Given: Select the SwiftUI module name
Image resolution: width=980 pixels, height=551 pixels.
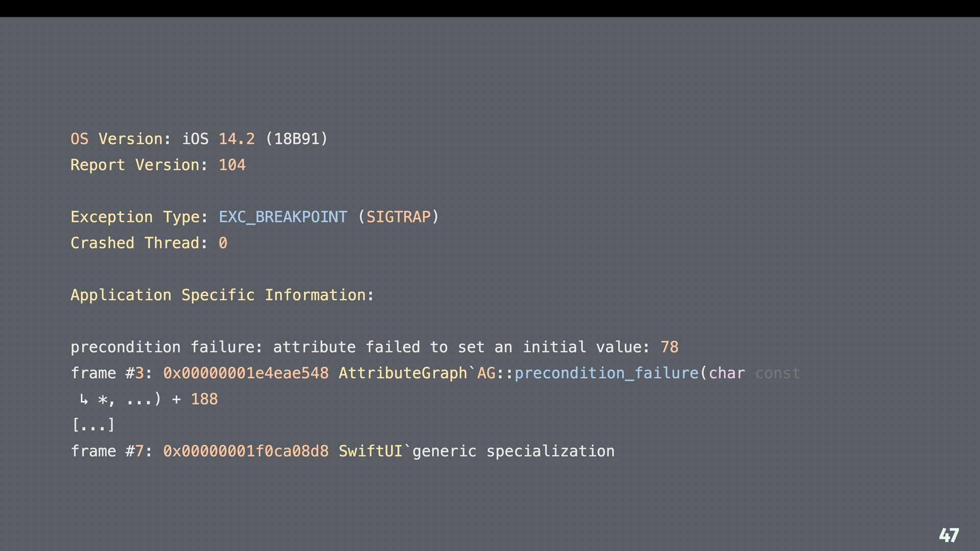Looking at the screenshot, I should [x=371, y=451].
